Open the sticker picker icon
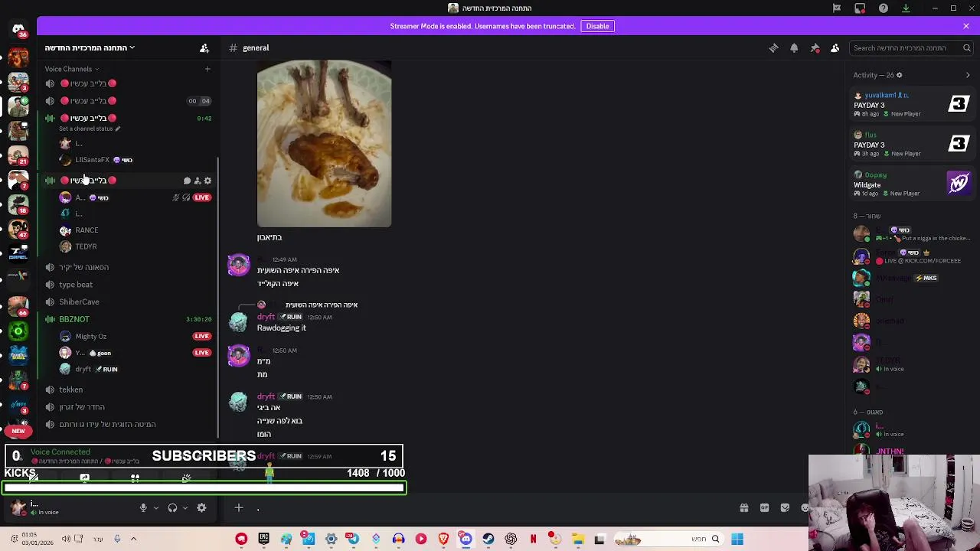This screenshot has width=980, height=551. pos(785,507)
